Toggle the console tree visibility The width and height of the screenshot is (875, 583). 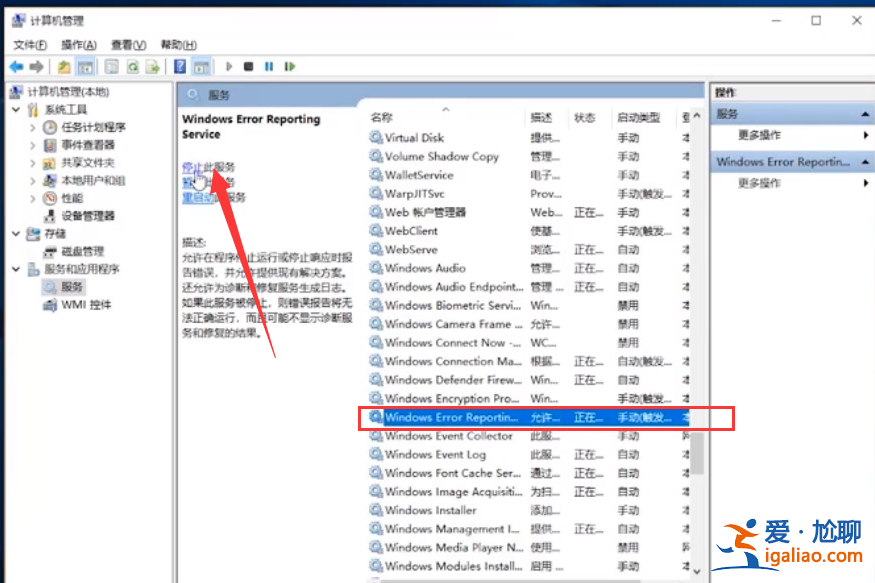coord(84,66)
